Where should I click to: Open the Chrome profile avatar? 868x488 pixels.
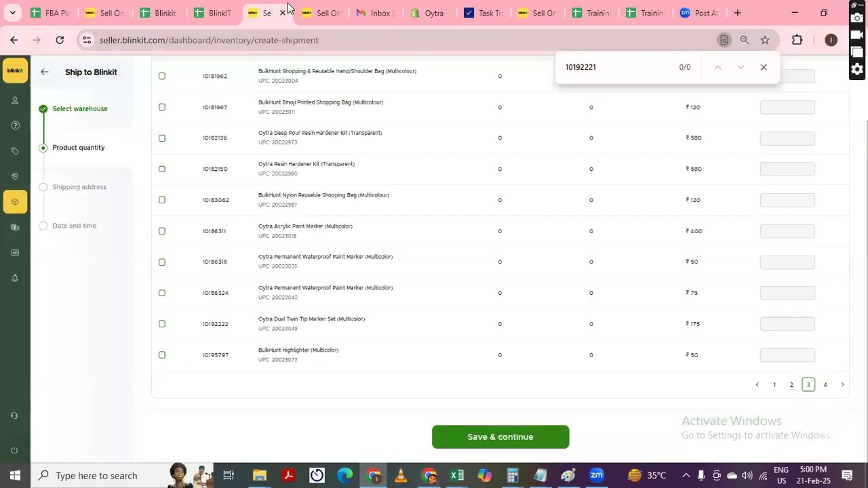(831, 40)
